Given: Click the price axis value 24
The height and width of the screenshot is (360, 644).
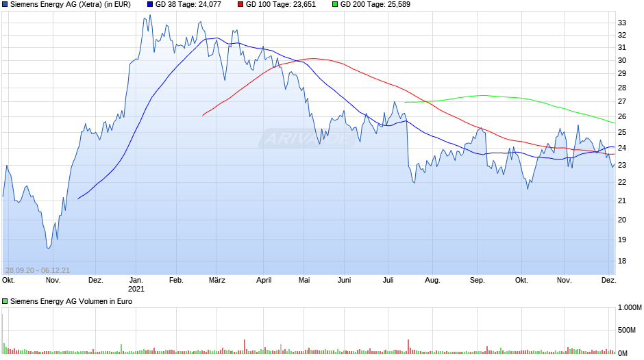Looking at the screenshot, I should point(622,149).
